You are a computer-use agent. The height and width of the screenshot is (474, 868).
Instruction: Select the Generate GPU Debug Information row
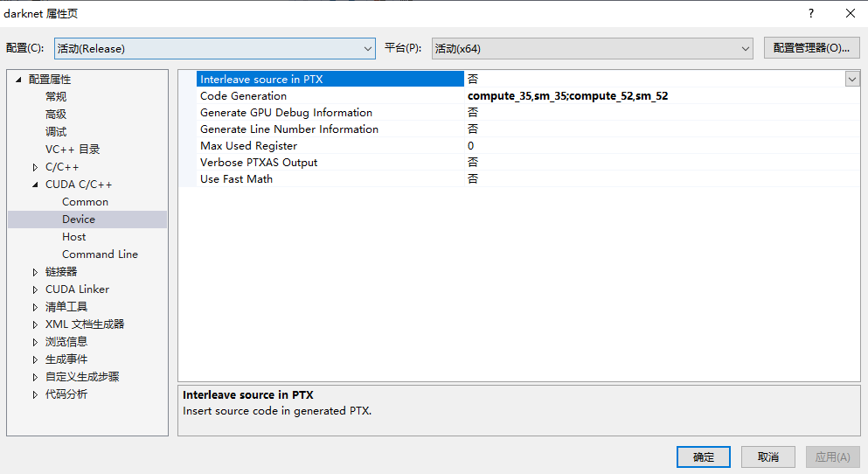tap(286, 113)
